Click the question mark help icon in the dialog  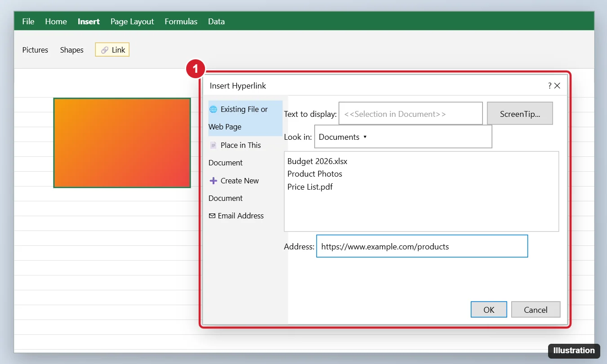click(x=550, y=86)
